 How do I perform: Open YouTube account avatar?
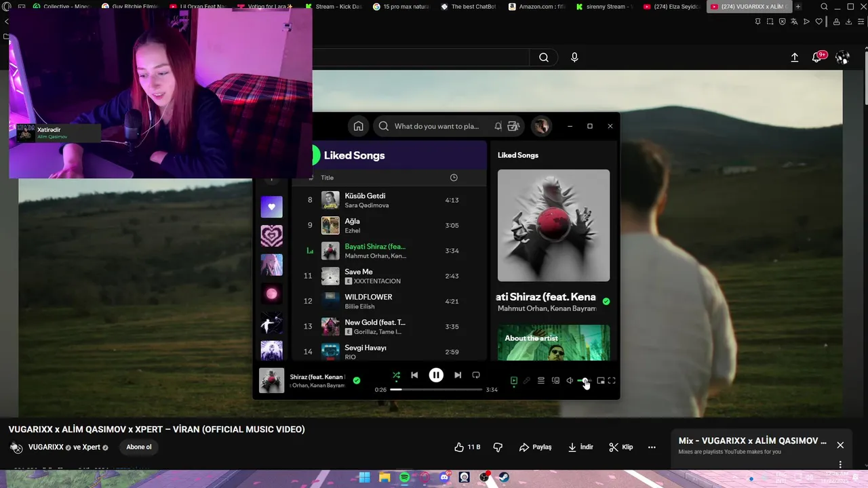[x=842, y=58]
